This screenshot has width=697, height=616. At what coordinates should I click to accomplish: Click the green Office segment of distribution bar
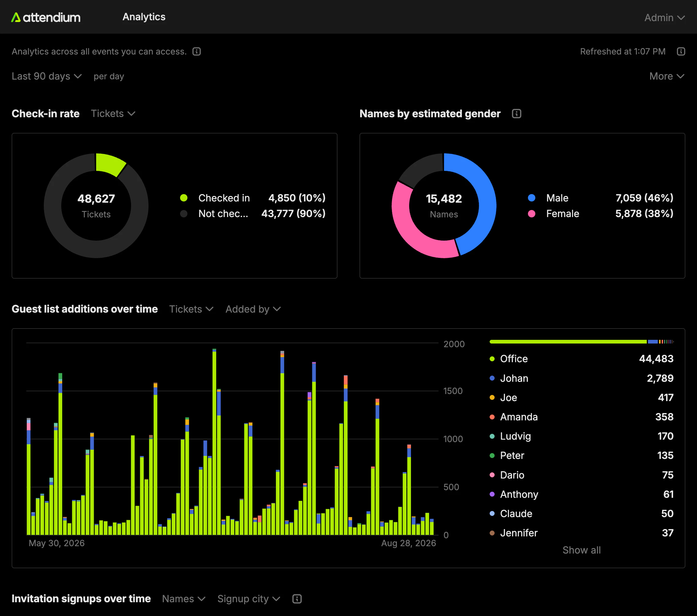[x=568, y=341]
